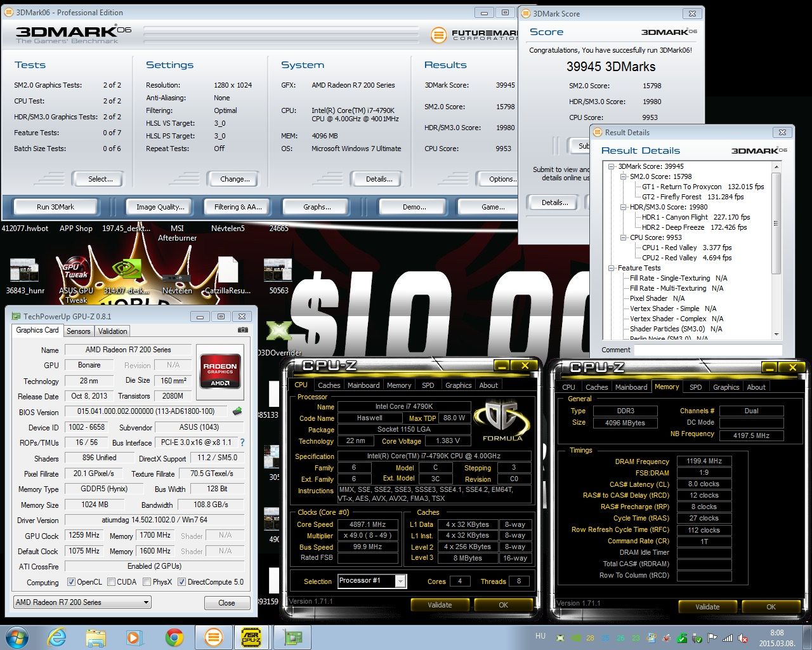Open the SPD tab in right CPU-Z
The width and height of the screenshot is (812, 650).
696,387
